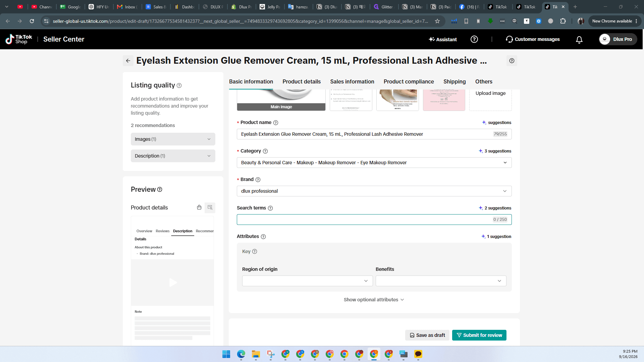Open the Category dropdown
This screenshot has height=362, width=644.
374,163
